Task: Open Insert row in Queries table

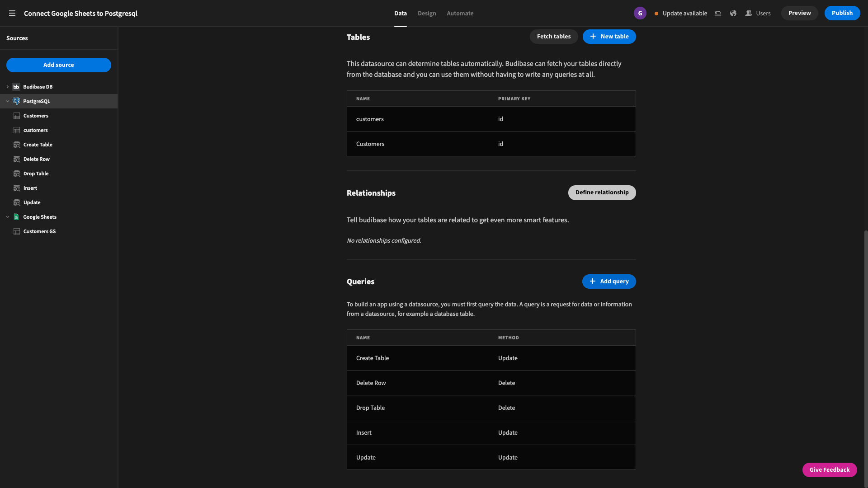Action: (491, 432)
